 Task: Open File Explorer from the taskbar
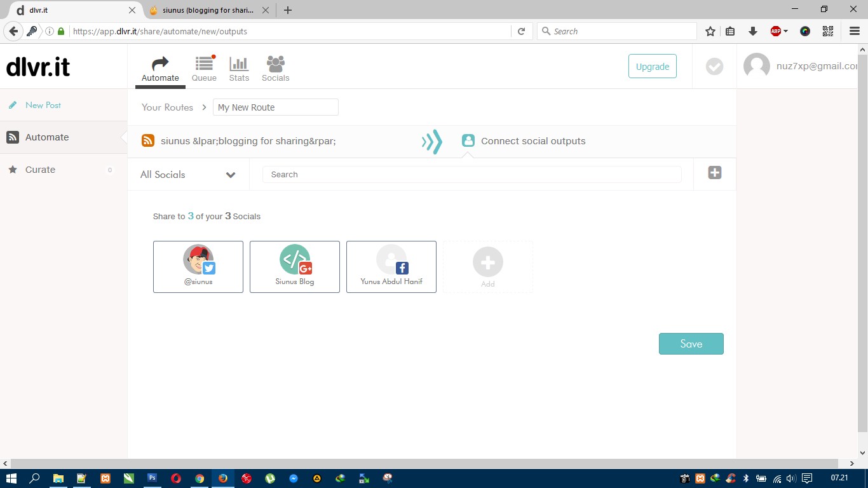58,478
